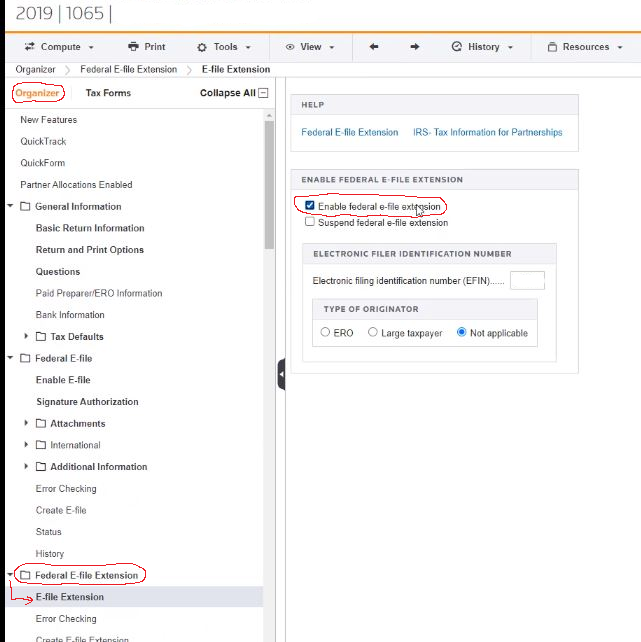Open the Tools dropdown arrow

pyautogui.click(x=248, y=47)
